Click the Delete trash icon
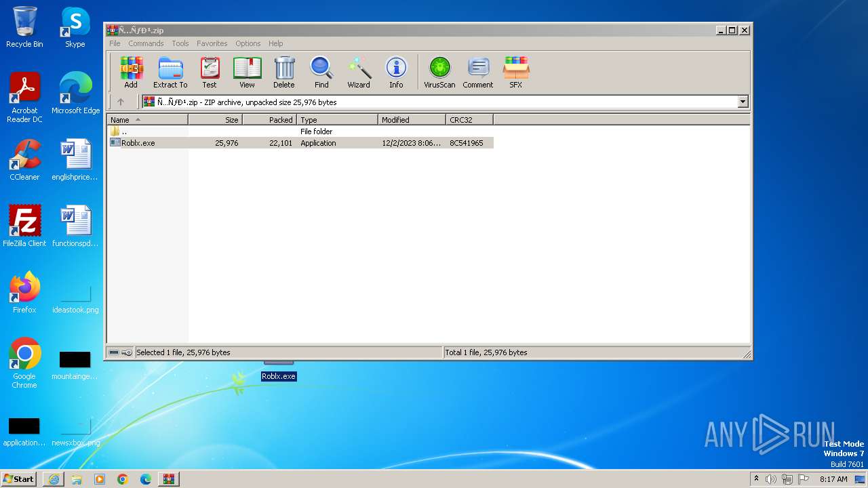The height and width of the screenshot is (488, 868). [284, 73]
